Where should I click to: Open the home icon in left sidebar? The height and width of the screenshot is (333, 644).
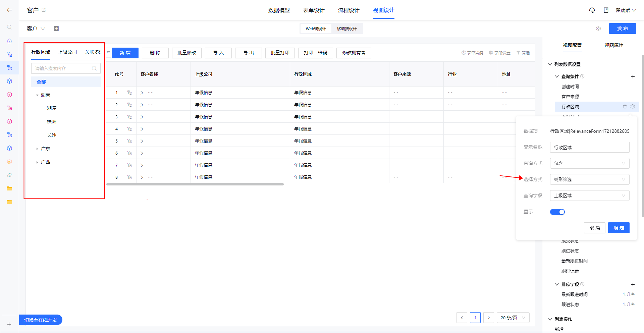[9, 41]
